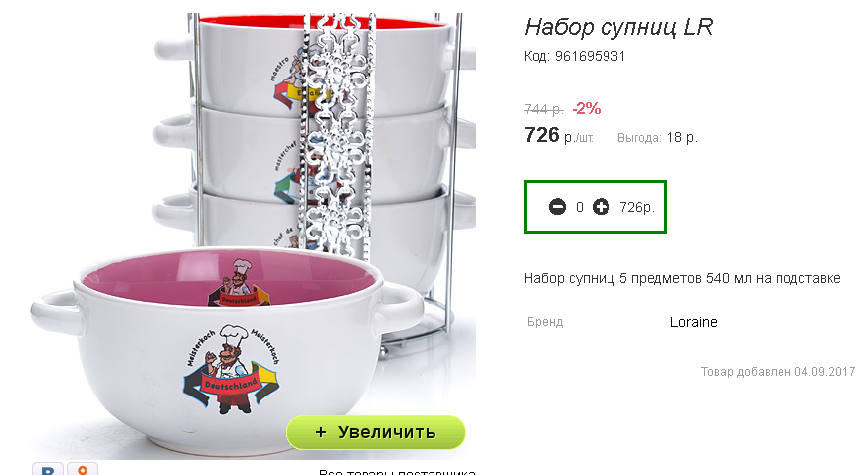868x475 pixels.
Task: Click the current price 726 р./шт.
Action: pyautogui.click(x=559, y=135)
